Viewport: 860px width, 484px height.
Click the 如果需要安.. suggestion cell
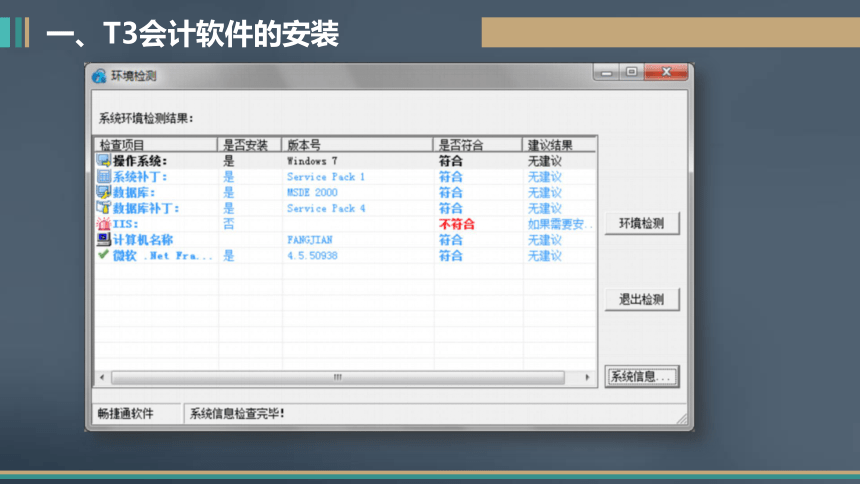coord(560,224)
